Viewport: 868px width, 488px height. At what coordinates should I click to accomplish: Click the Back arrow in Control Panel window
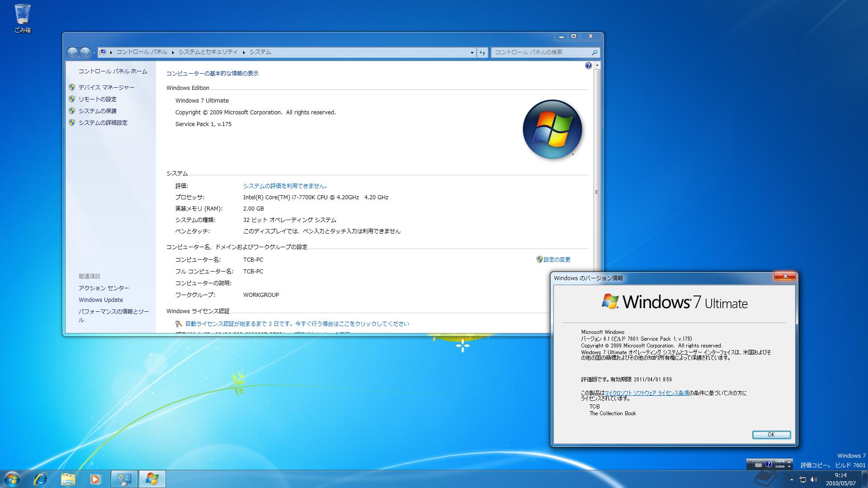tap(72, 52)
